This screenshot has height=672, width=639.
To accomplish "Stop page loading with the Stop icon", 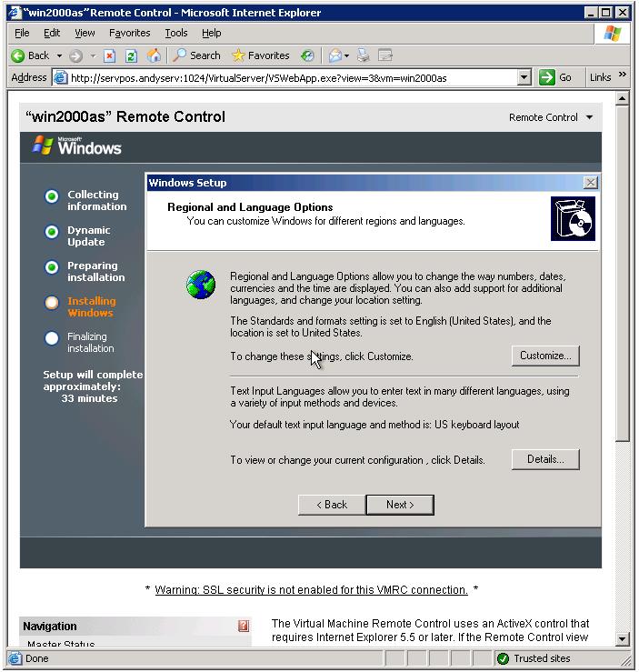I will tap(110, 55).
